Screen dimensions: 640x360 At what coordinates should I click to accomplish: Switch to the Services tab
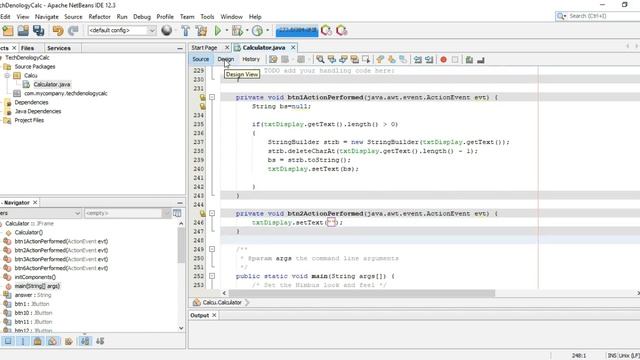[x=59, y=48]
